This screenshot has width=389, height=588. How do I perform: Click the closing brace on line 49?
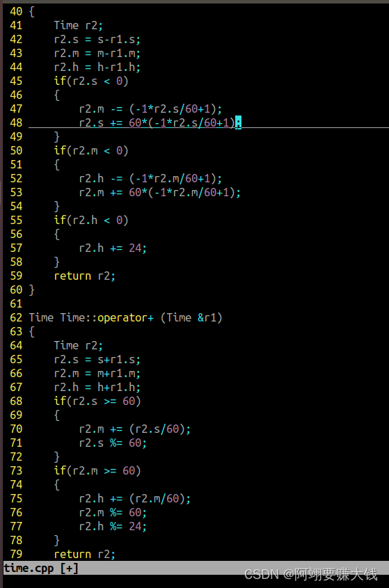pos(56,137)
